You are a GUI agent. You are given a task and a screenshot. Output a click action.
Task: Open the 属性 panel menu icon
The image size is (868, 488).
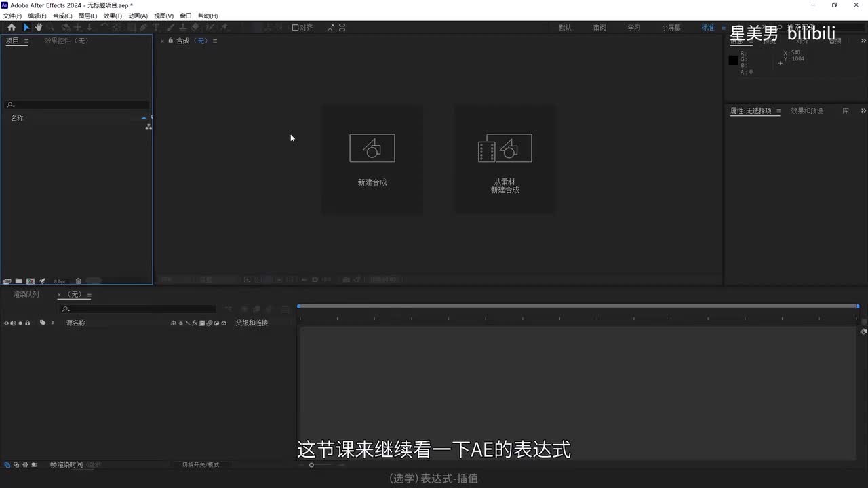[x=778, y=111]
